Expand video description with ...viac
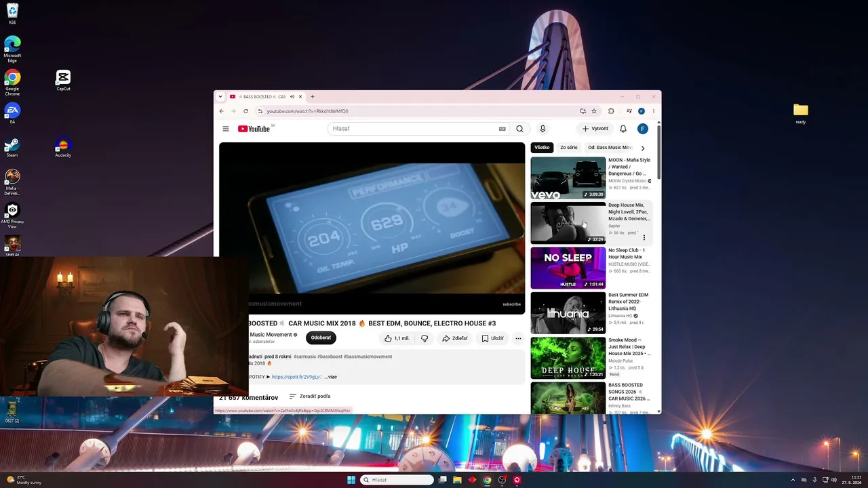The height and width of the screenshot is (488, 868). (x=330, y=377)
